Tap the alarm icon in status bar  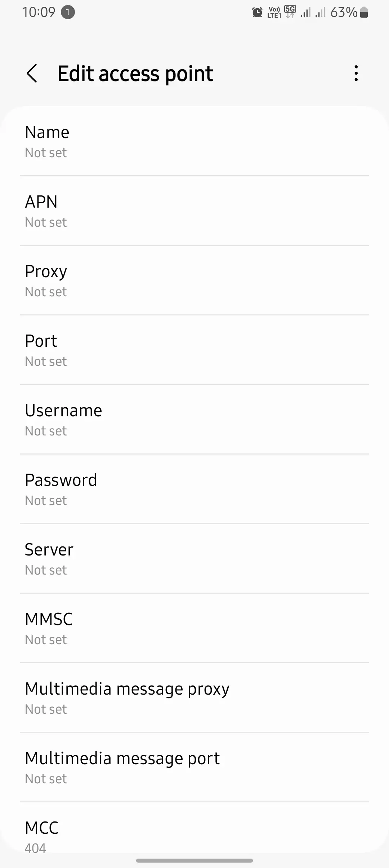click(x=257, y=13)
